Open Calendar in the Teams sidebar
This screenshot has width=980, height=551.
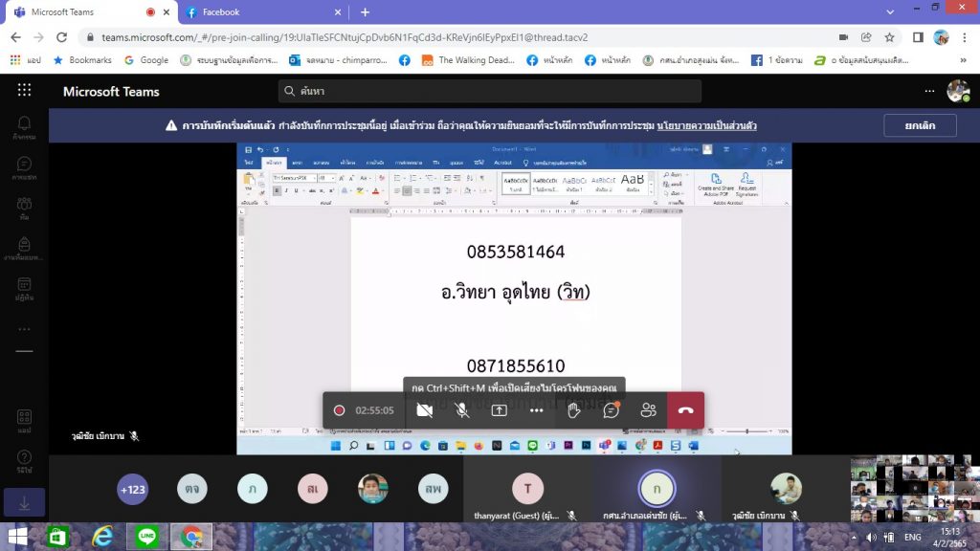click(24, 289)
